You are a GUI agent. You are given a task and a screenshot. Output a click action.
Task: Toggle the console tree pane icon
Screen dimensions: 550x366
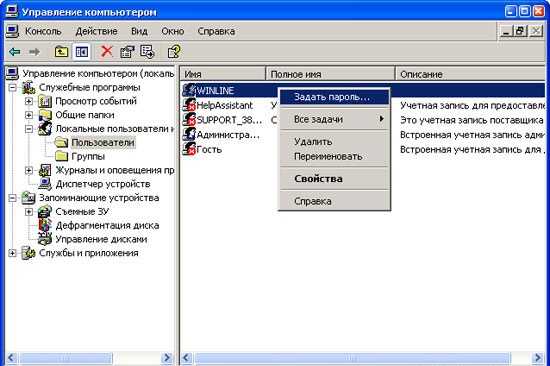[x=81, y=52]
